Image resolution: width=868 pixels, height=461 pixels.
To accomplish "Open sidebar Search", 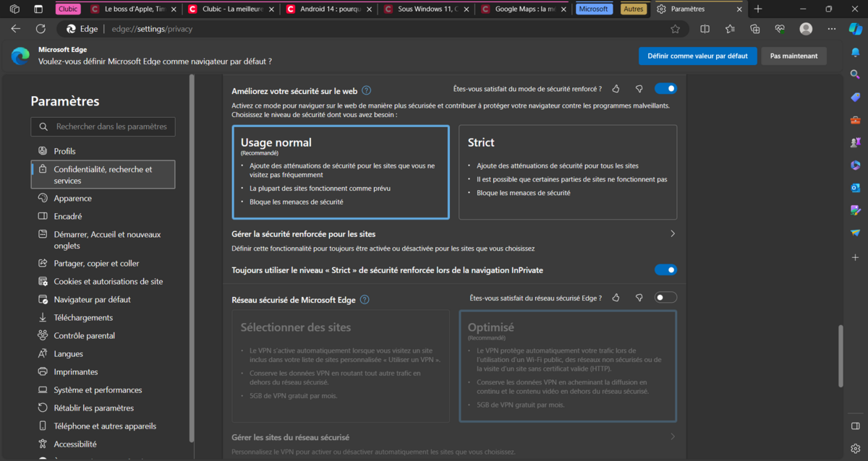I will point(856,74).
